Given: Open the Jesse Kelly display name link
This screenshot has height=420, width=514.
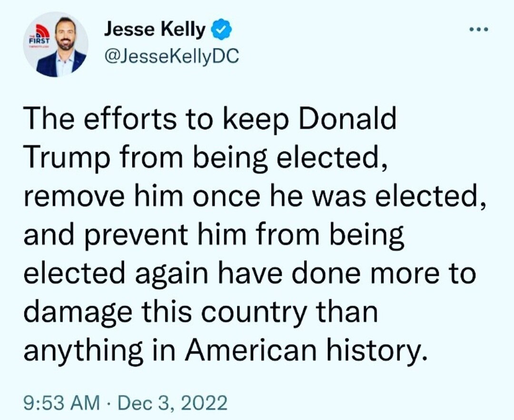Looking at the screenshot, I should 155,30.
